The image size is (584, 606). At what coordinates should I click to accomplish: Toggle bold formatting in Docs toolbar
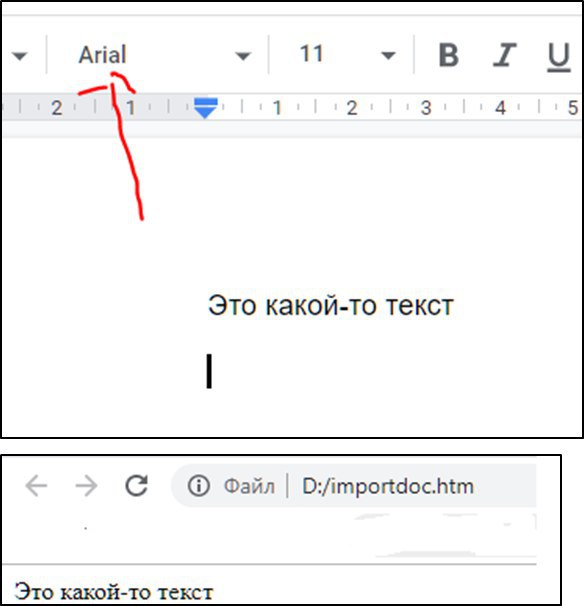[x=449, y=54]
